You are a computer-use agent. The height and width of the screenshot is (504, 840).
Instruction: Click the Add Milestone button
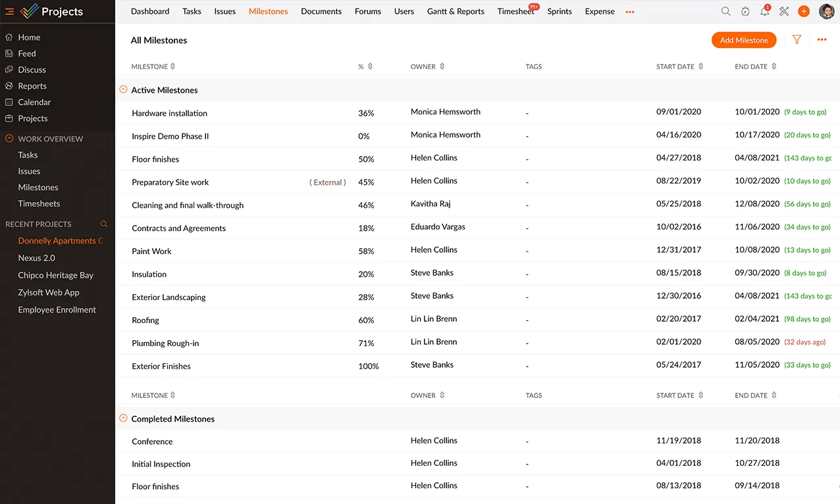[x=744, y=39]
